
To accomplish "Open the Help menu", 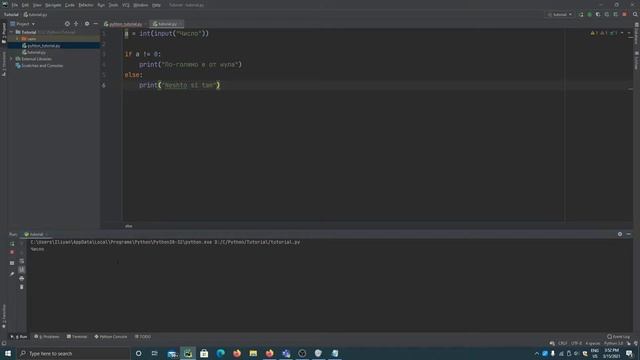I will pos(156,5).
